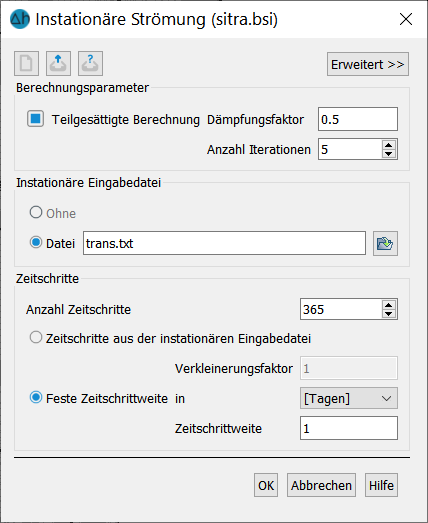Toggle the Teilgesättigte Berechnung checkbox
The height and width of the screenshot is (523, 428).
pos(35,119)
